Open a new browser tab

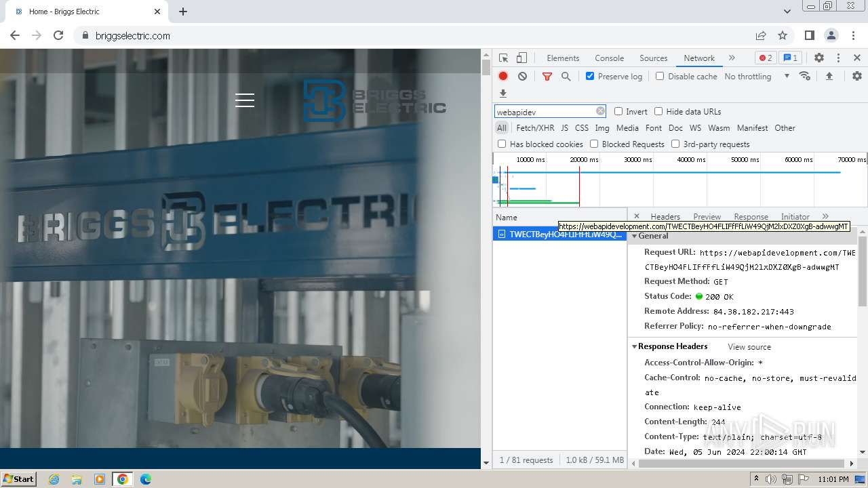[183, 12]
